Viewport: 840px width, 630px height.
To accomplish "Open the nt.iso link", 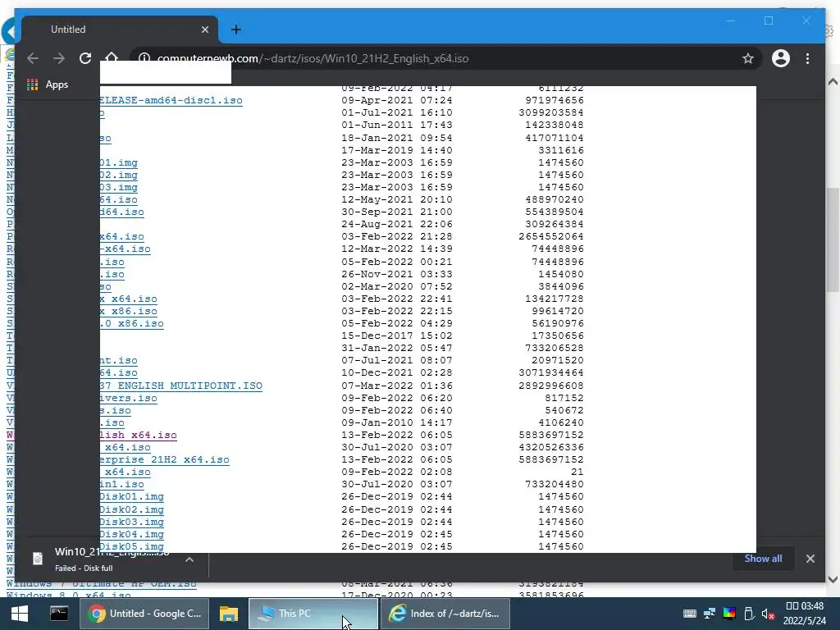I will (x=118, y=361).
